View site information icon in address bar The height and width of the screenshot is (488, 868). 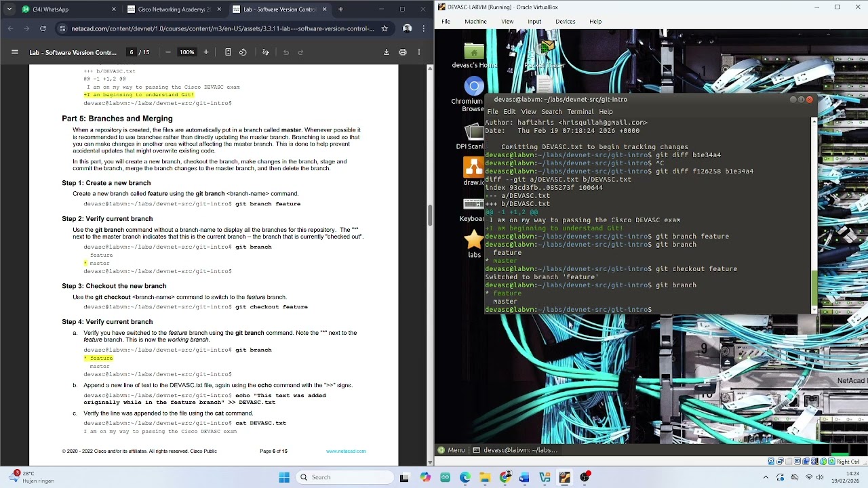click(62, 28)
